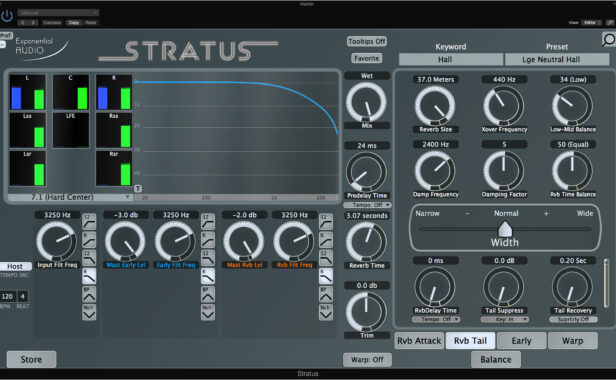616x380 pixels.
Task: Select 12 dB highpass for Input filter
Action: [89, 222]
